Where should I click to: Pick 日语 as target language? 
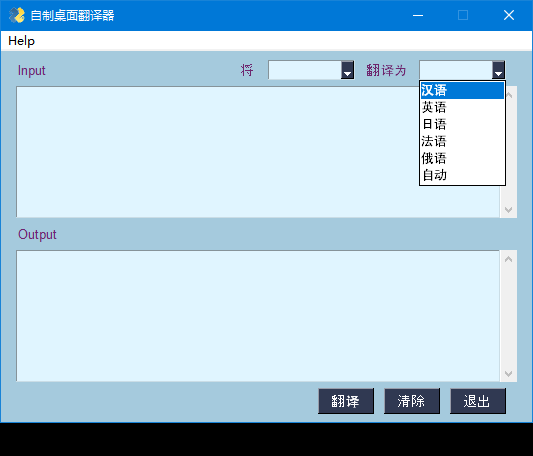tap(462, 124)
